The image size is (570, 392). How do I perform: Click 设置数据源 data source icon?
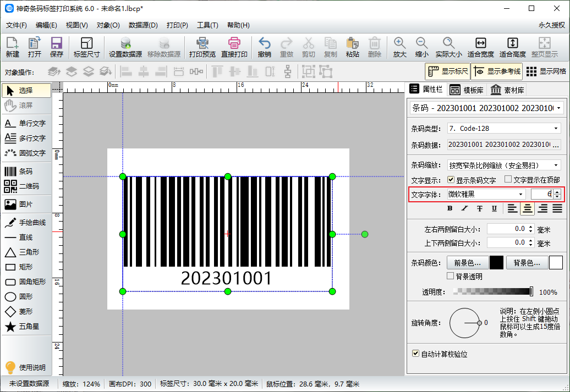[x=125, y=47]
